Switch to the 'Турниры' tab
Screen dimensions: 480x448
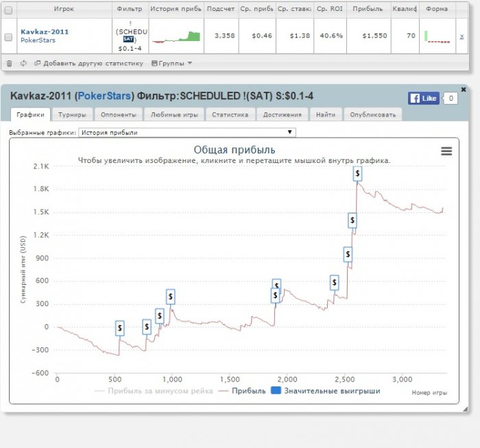[71, 114]
